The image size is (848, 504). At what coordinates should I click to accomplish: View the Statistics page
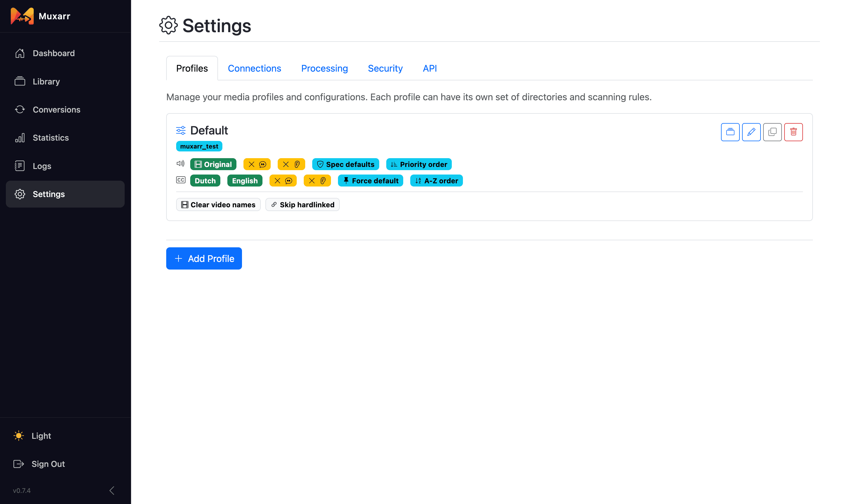click(x=65, y=138)
